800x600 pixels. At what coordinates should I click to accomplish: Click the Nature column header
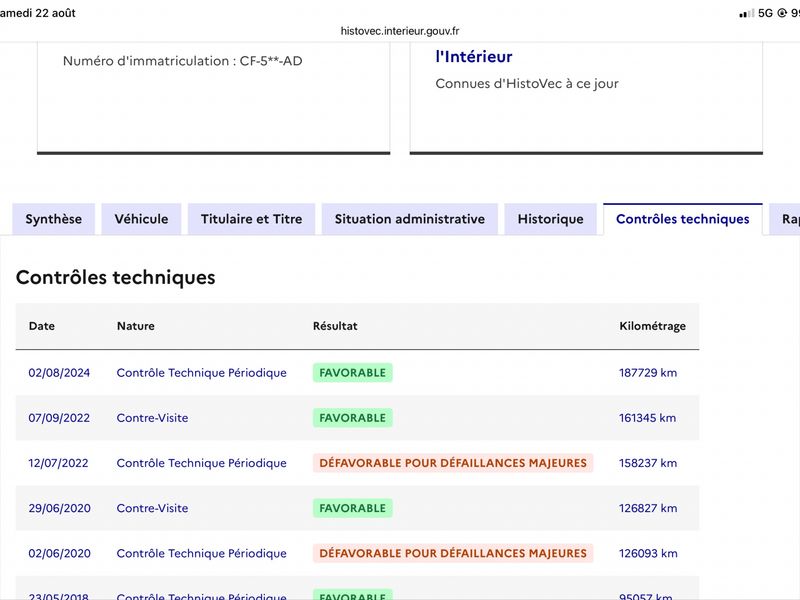[136, 326]
